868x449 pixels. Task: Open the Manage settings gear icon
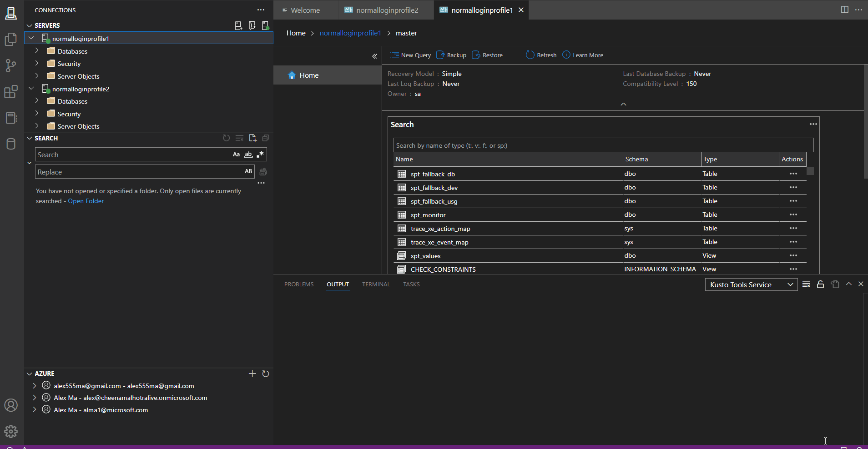11,431
